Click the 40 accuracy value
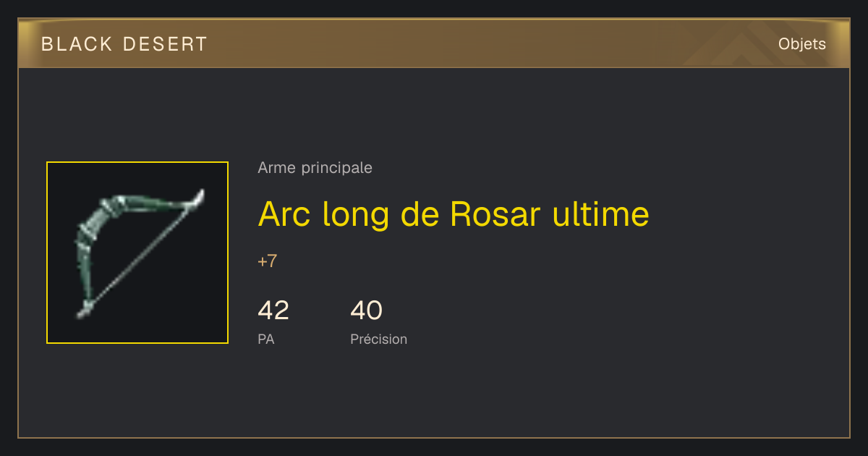The image size is (868, 456). tap(366, 311)
